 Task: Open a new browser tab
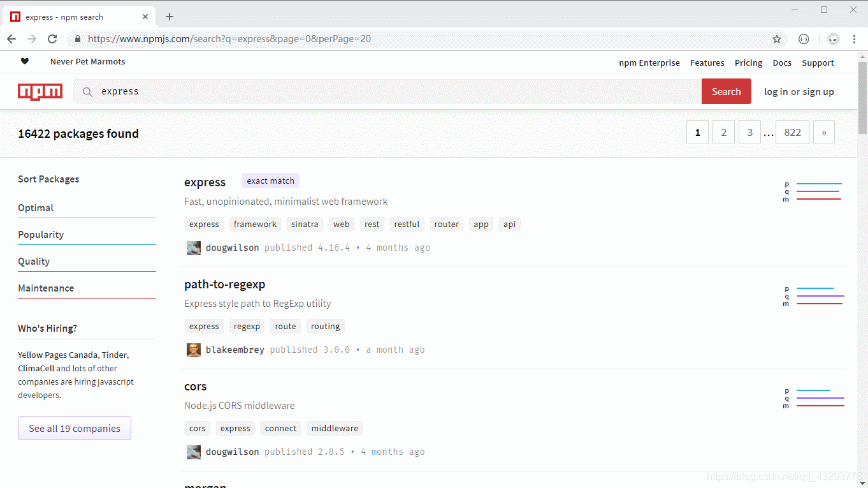170,17
